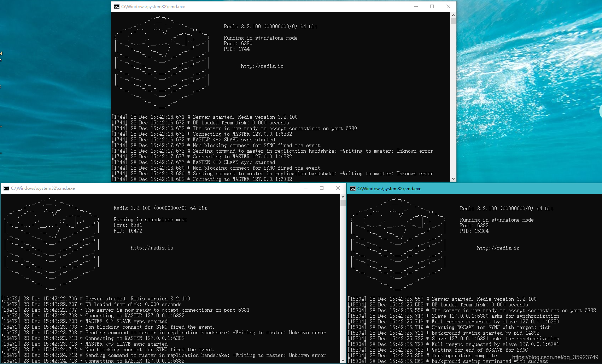Viewport: 602px width, 364px height.
Task: Click http://redis.io text in port 6380 window
Action: [262, 66]
